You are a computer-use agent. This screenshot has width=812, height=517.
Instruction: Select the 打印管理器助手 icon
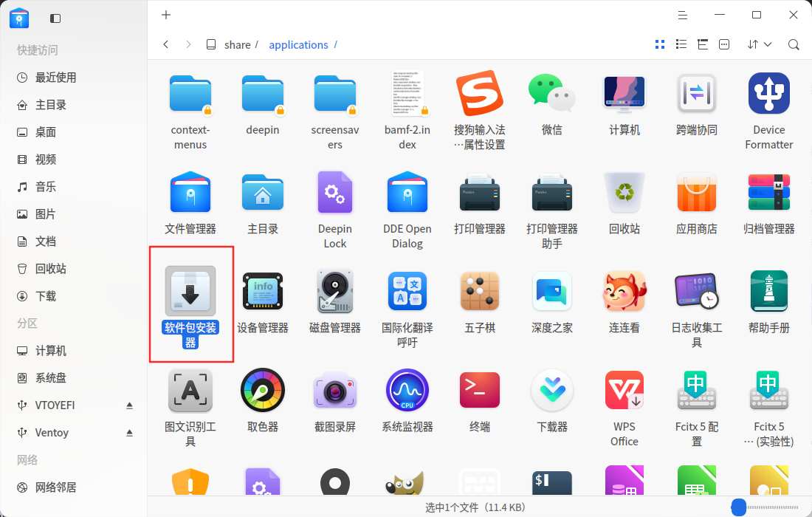pyautogui.click(x=552, y=192)
